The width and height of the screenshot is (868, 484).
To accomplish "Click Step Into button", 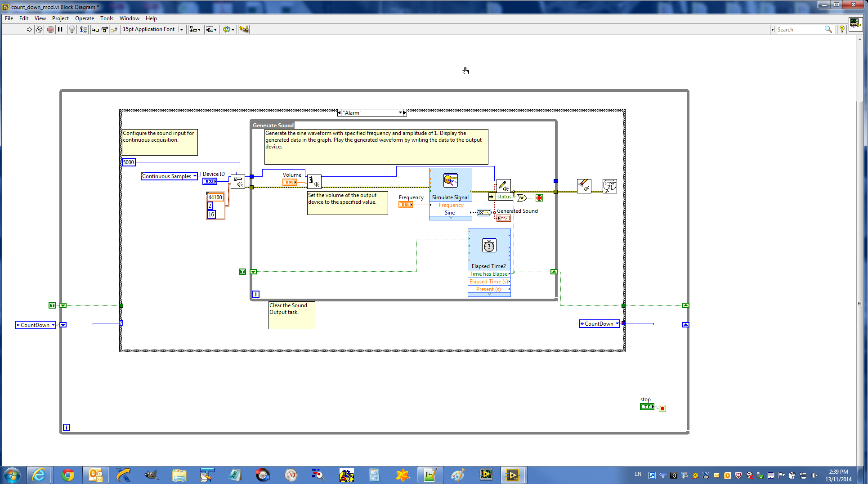I will 95,29.
